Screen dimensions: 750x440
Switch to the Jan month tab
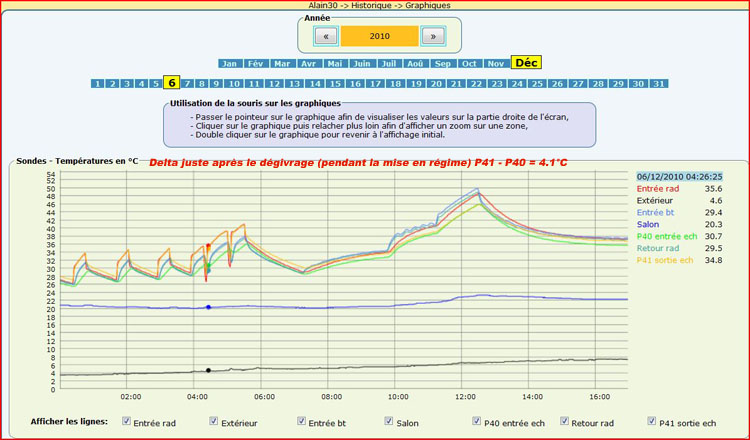(x=230, y=64)
